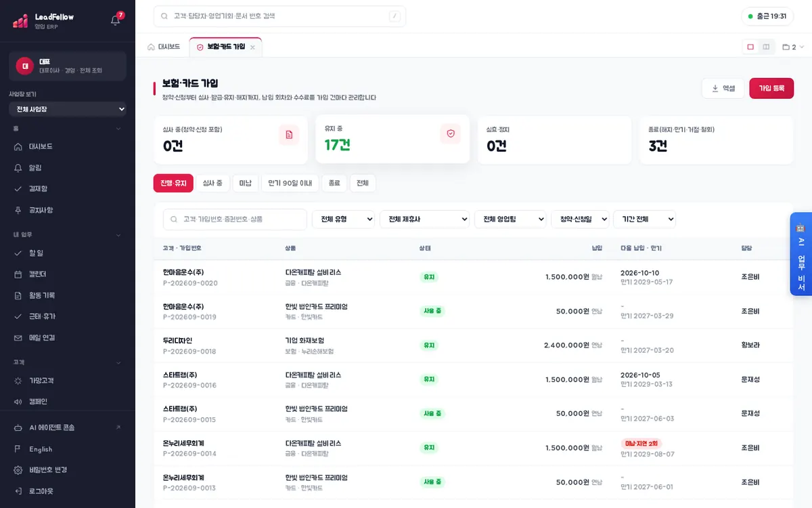Click the shield icon on 유지 중 card

(x=451, y=133)
